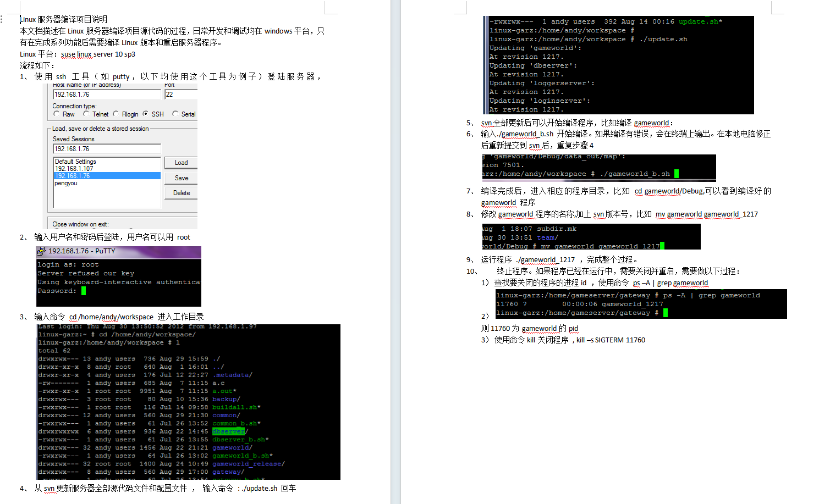Screen dimensions: 819x504
Task: Click the 'Password:' prompt in terminal image
Action: 57,291
